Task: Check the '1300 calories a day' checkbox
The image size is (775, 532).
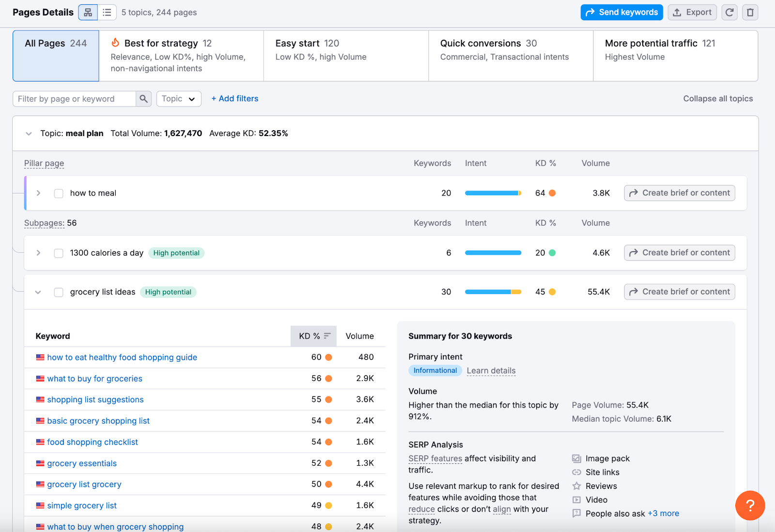Action: click(59, 253)
